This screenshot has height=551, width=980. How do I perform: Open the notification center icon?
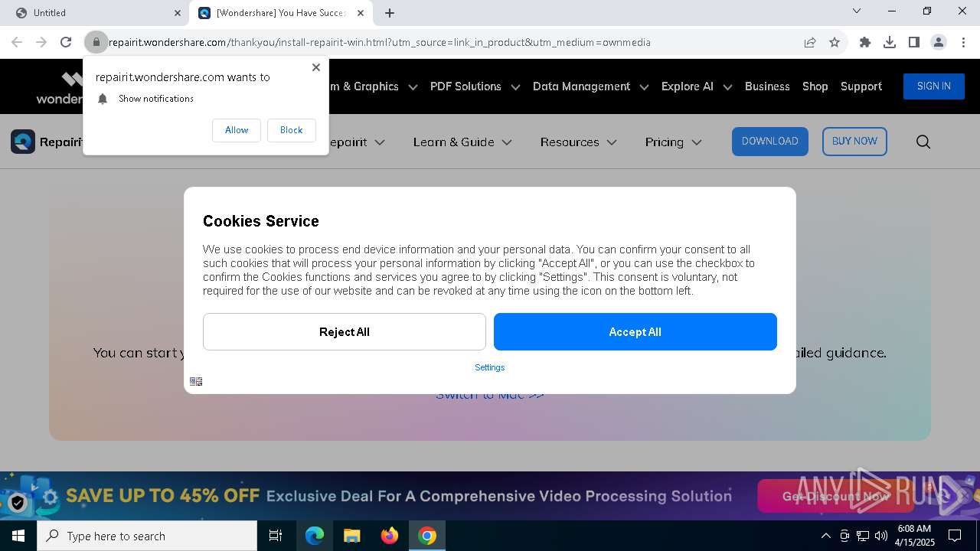(955, 536)
